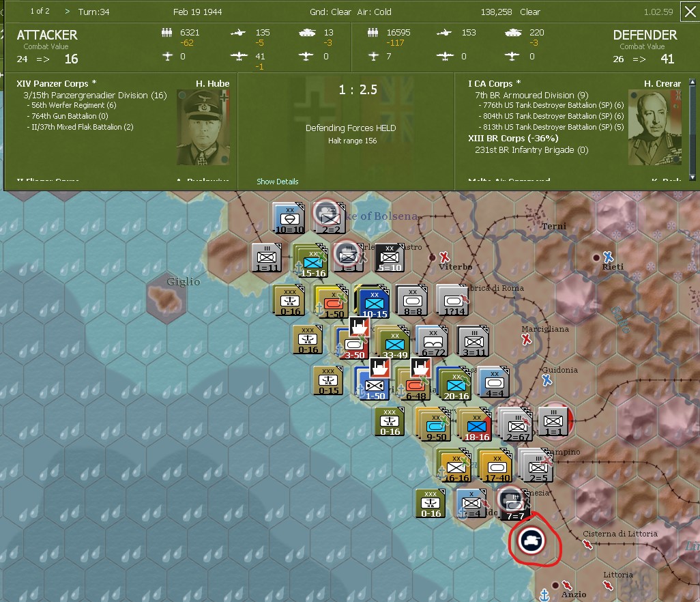Select the 16-16 infantry division stack
This screenshot has width=700, height=602.
455,465
